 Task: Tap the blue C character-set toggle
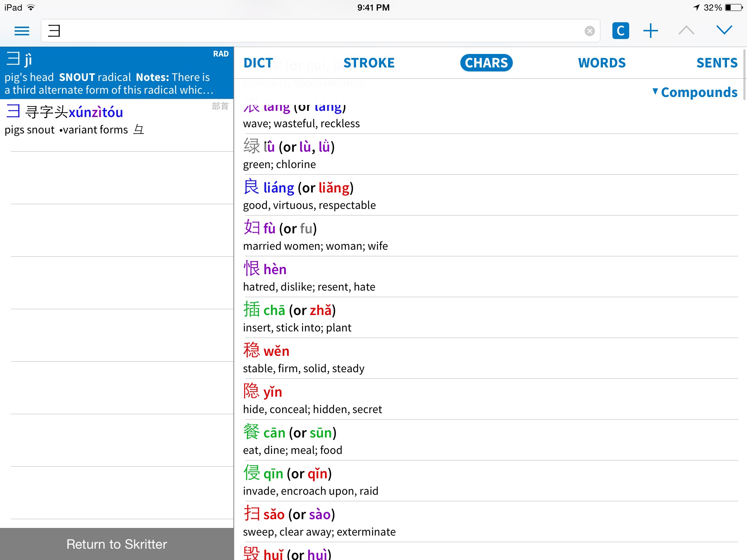click(620, 31)
